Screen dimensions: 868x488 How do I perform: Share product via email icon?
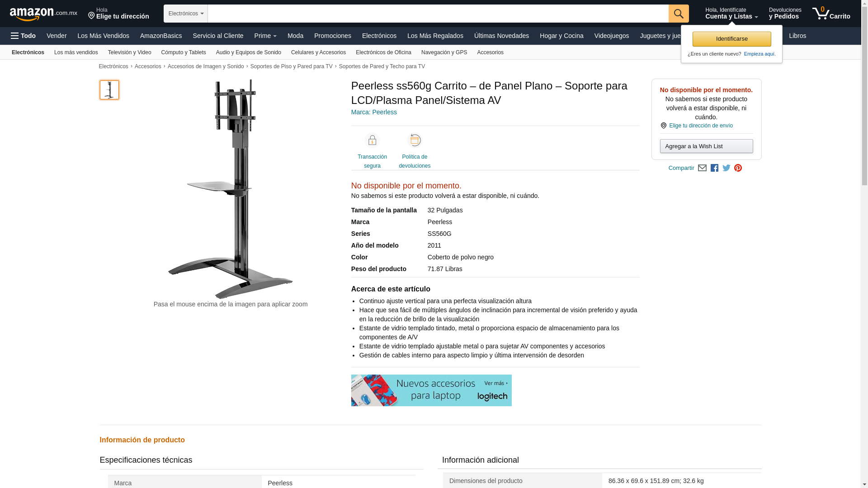(702, 168)
